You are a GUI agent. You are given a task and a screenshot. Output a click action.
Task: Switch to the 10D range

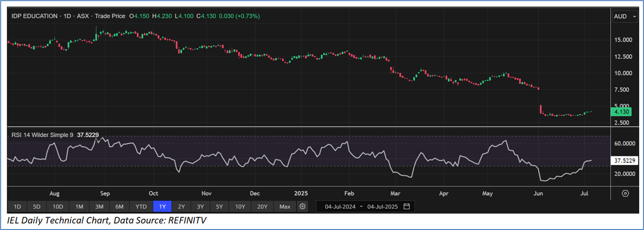coord(58,207)
